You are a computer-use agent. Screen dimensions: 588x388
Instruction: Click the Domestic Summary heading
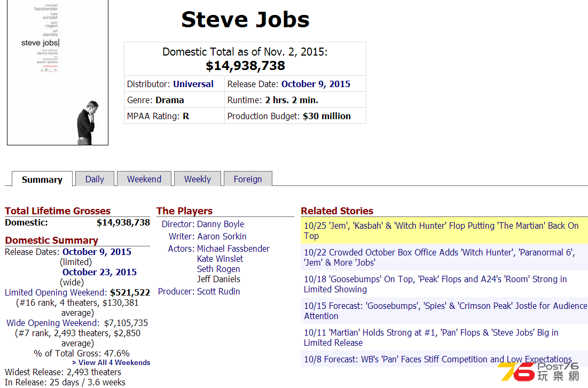pyautogui.click(x=52, y=240)
